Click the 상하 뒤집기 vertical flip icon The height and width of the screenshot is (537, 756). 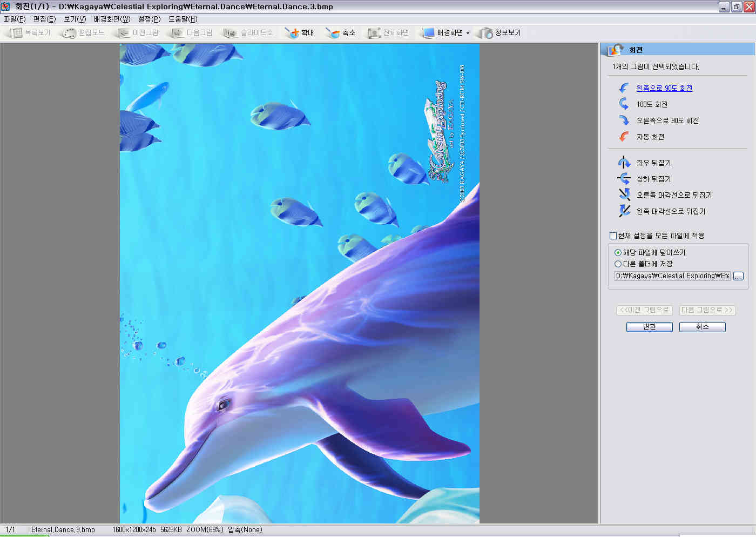[624, 178]
